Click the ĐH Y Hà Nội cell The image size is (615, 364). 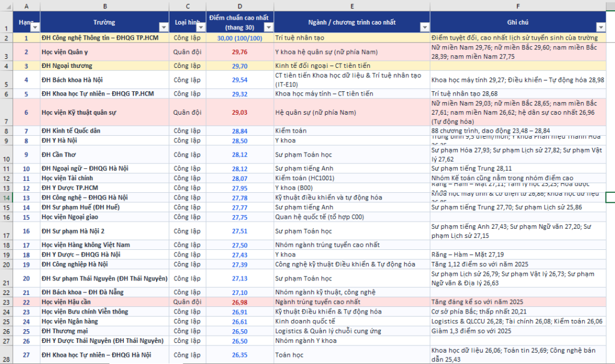coord(105,141)
